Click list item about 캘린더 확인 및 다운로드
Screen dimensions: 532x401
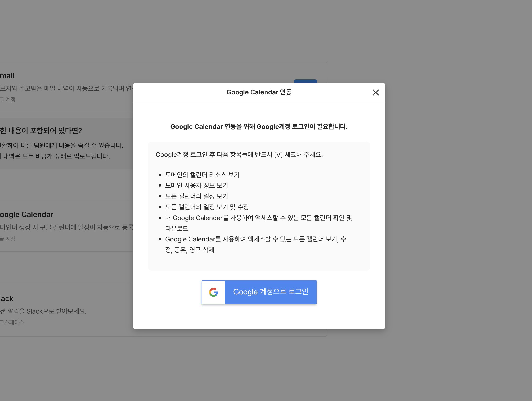259,223
